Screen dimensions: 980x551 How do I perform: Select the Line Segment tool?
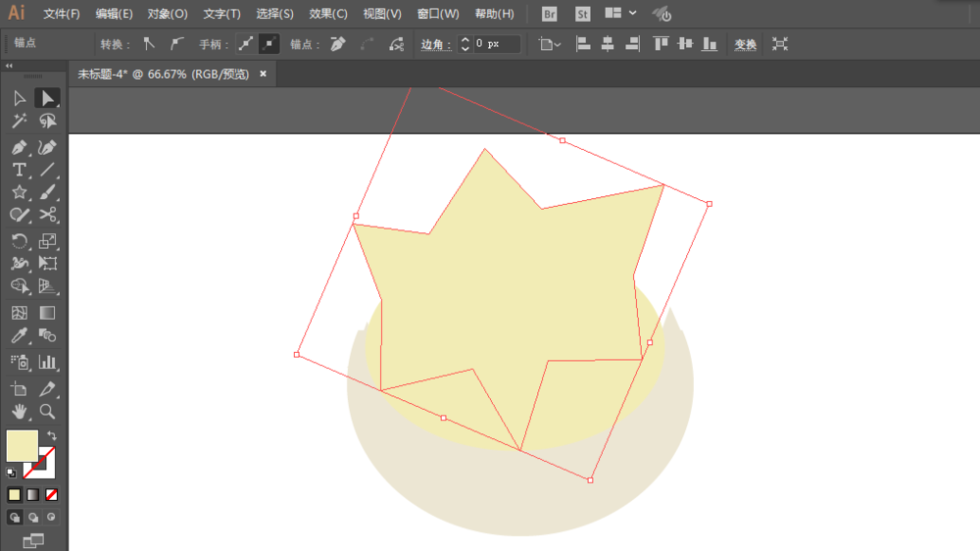point(47,170)
